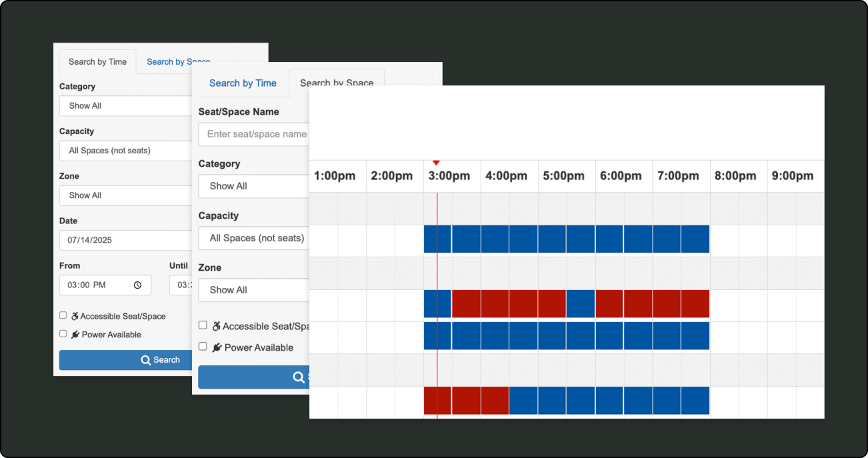
Task: Select the red 3:00pm slot in the grid
Action: click(437, 401)
